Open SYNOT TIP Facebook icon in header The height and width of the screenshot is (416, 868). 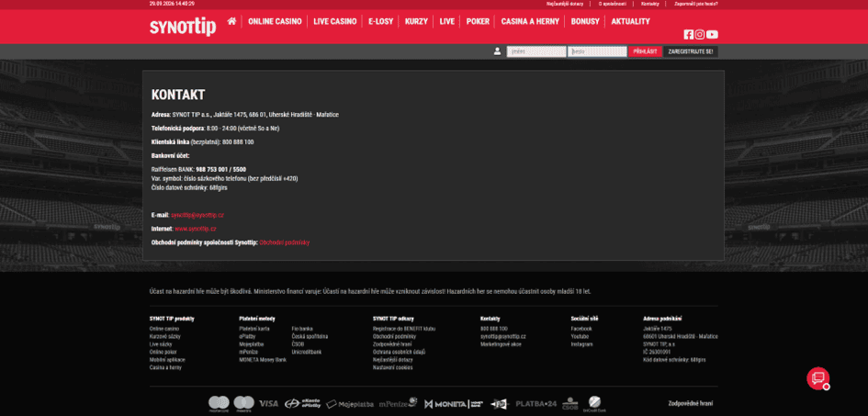pyautogui.click(x=689, y=34)
